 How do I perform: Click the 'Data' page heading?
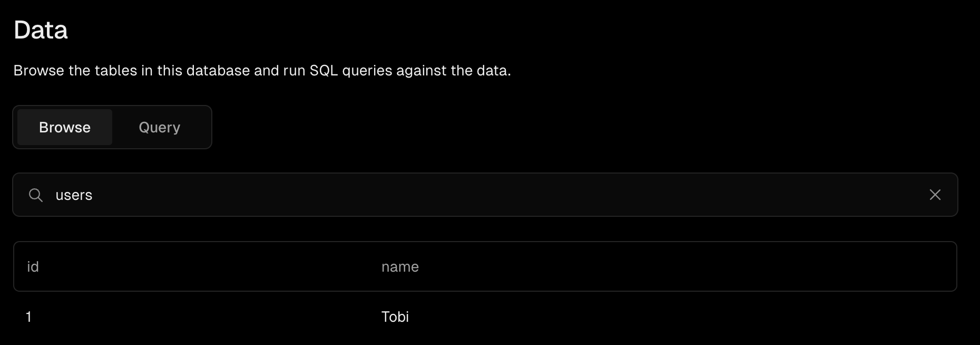(41, 30)
